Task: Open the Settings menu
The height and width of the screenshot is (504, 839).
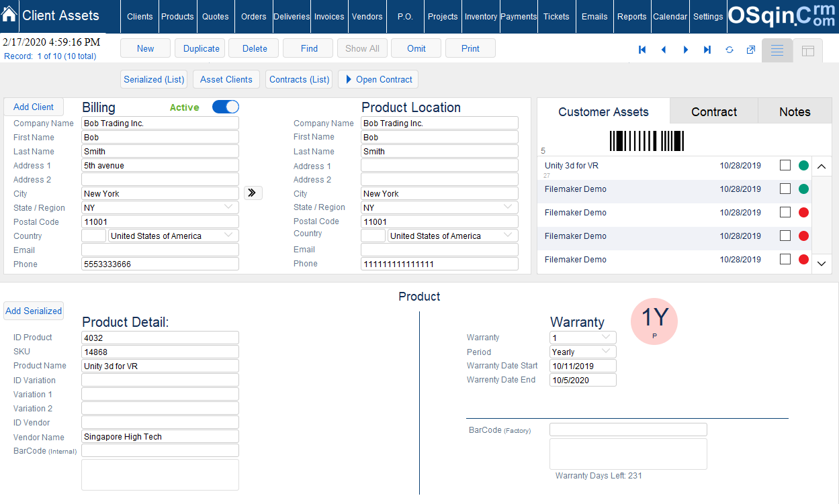Action: (708, 17)
